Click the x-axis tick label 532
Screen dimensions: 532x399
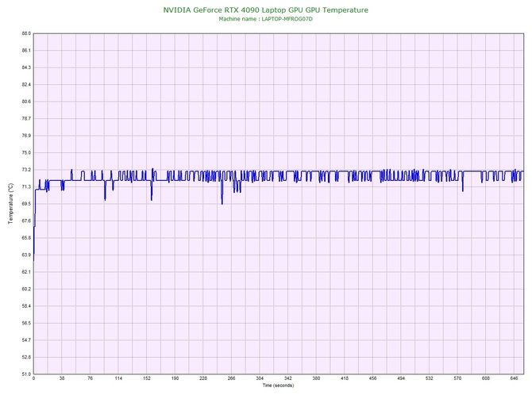tap(430, 378)
